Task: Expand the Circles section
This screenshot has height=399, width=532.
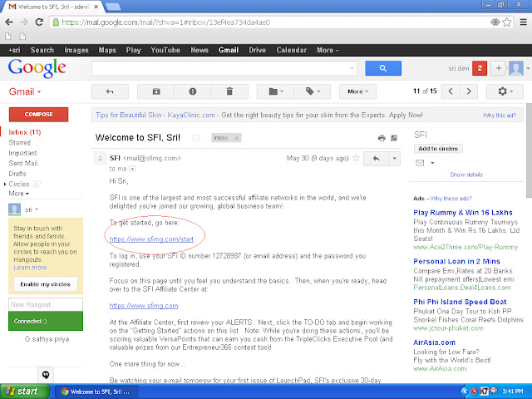Action: click(x=5, y=185)
